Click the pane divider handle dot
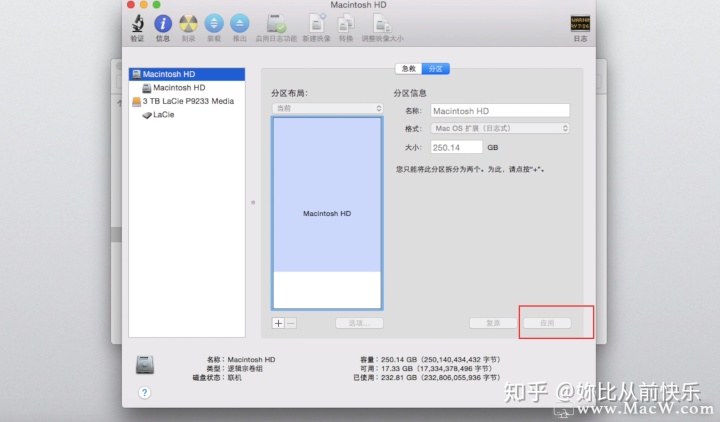The image size is (720, 422). click(253, 203)
